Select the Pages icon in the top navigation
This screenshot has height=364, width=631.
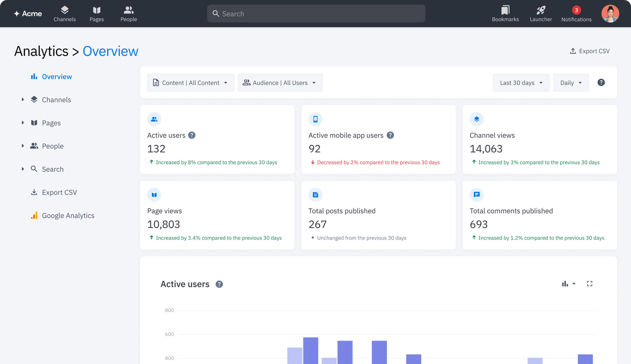[97, 13]
